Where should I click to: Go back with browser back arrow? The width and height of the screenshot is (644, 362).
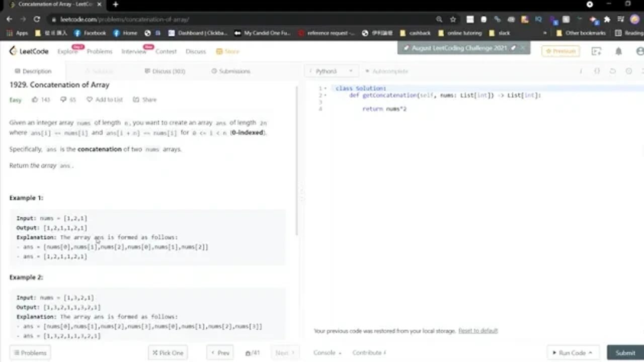tap(9, 19)
